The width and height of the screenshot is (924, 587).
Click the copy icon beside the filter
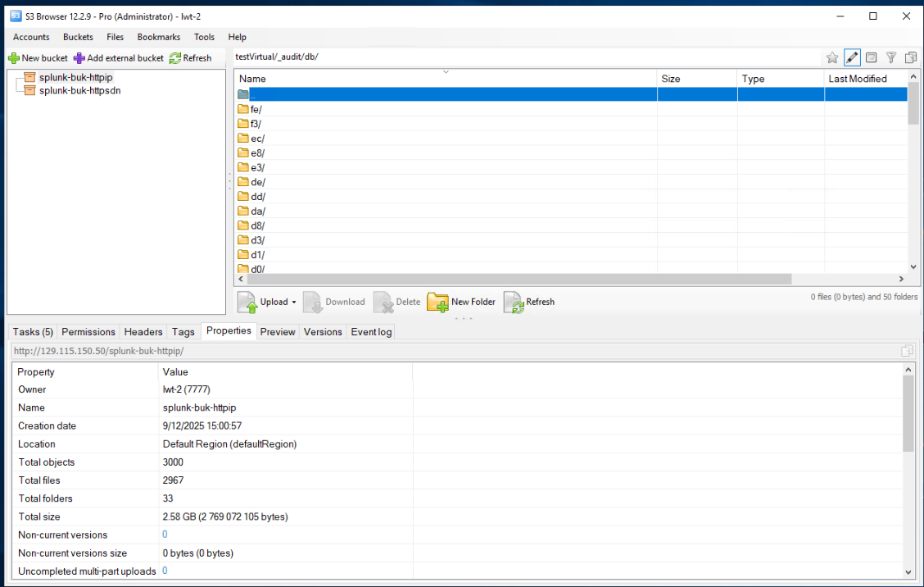point(910,57)
